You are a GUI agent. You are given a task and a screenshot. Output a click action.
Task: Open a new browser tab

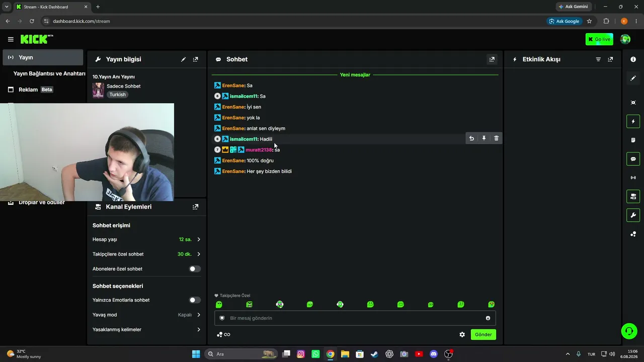(x=98, y=7)
